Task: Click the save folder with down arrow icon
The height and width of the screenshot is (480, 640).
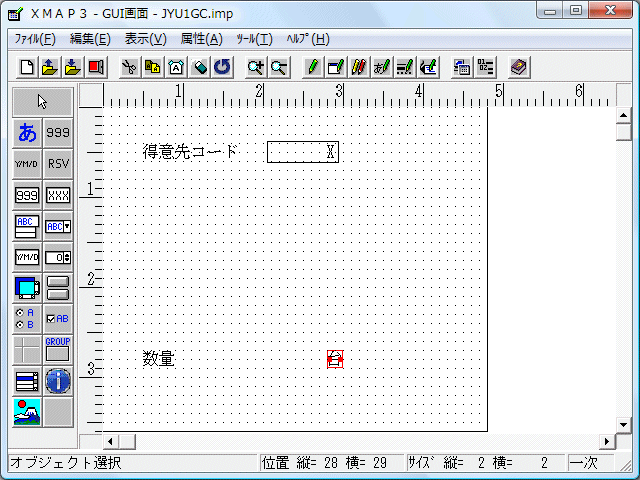Action: point(73,67)
